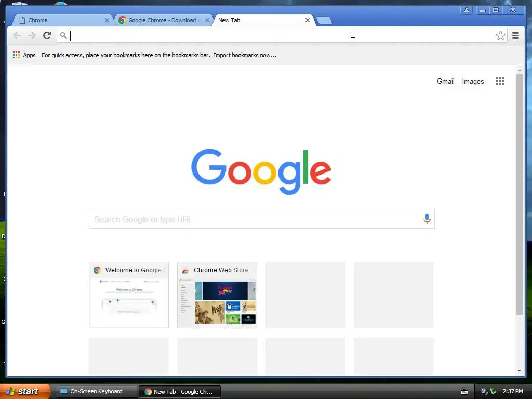Click the search magnifier in the address bar
The image size is (532, 399).
(x=63, y=35)
